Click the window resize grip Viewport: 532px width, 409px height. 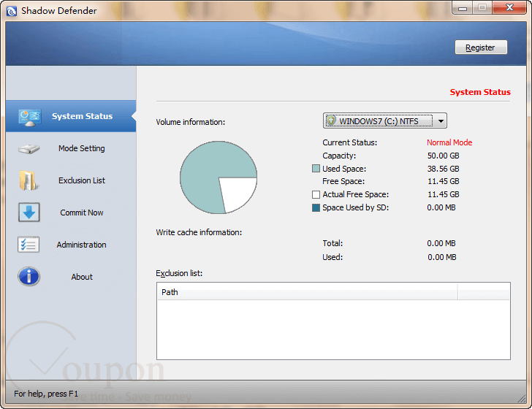[x=522, y=399]
